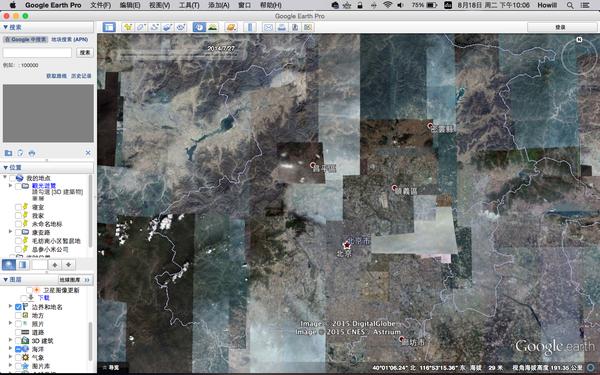Collapse the 位置 panel triangle
Screen dimensions: 600x375
[5, 168]
